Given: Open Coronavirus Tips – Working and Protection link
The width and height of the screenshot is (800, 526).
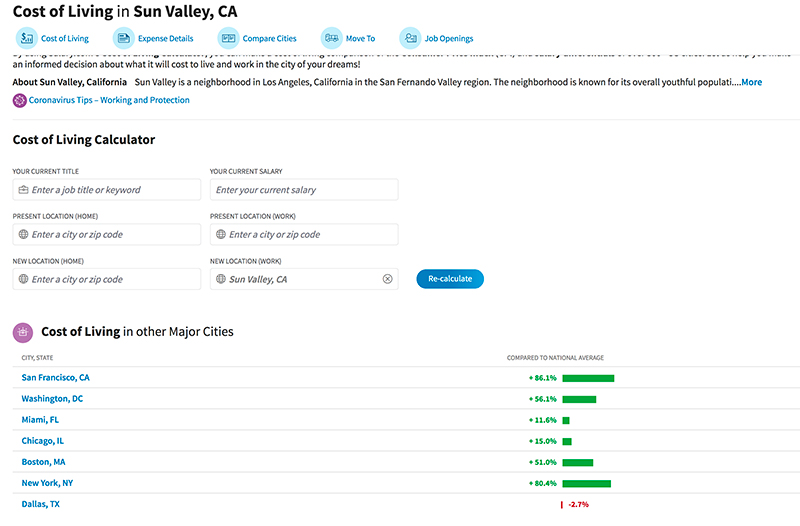Looking at the screenshot, I should coord(109,100).
